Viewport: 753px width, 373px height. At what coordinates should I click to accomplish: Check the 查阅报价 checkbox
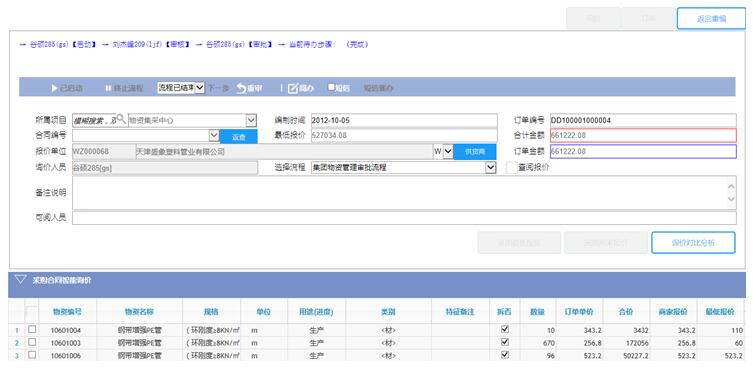[x=511, y=167]
